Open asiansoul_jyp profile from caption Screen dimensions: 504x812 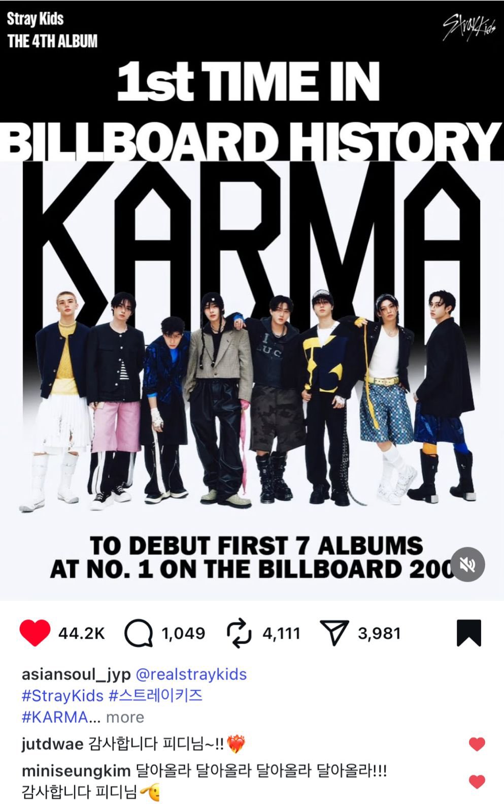coord(76,674)
